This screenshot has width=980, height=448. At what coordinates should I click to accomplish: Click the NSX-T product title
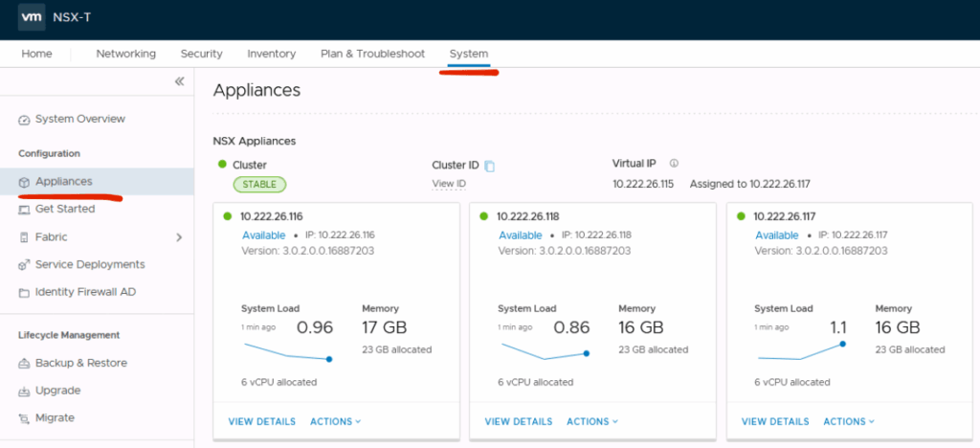pos(73,16)
